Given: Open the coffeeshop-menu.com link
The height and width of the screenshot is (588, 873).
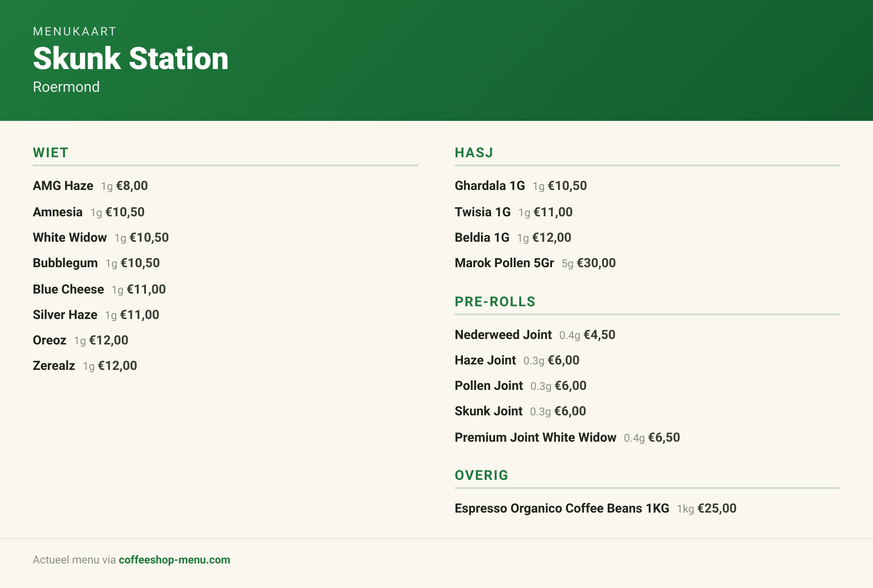Looking at the screenshot, I should [x=174, y=560].
